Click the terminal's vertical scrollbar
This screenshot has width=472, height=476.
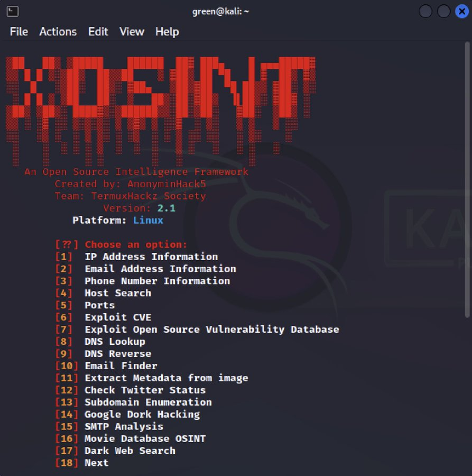467,180
